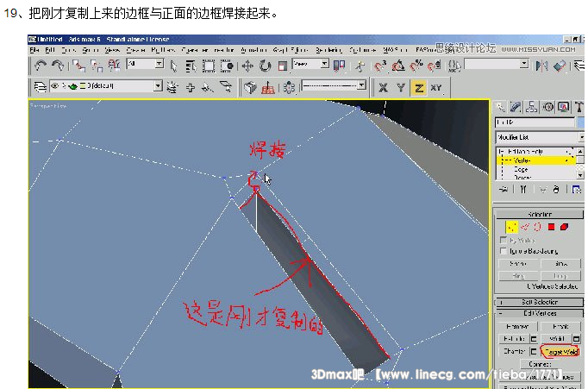Activate Select and Rotate tool

click(x=266, y=66)
